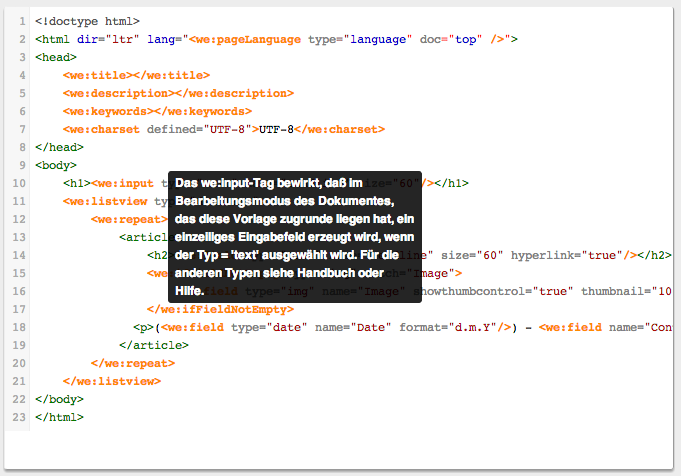Click the closing we:repeat tag
This screenshot has height=476, width=681.
pos(126,363)
